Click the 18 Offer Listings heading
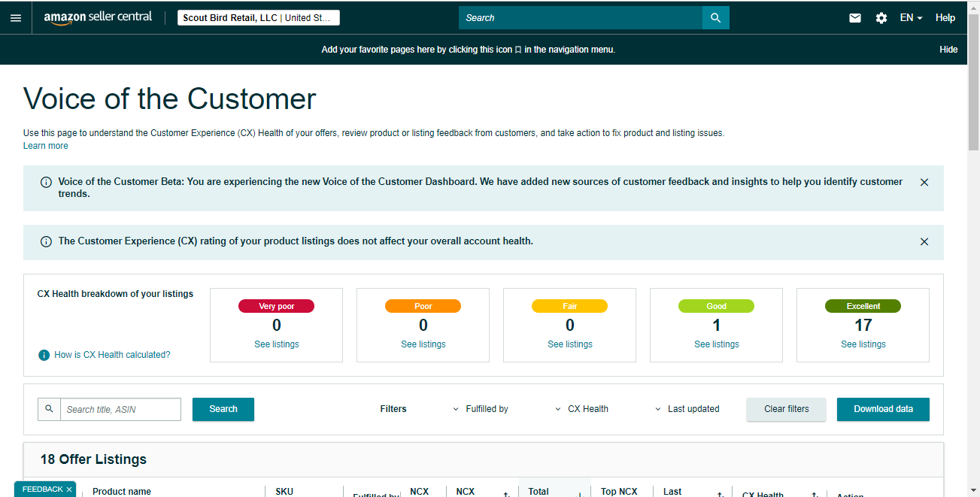This screenshot has height=497, width=980. (93, 459)
